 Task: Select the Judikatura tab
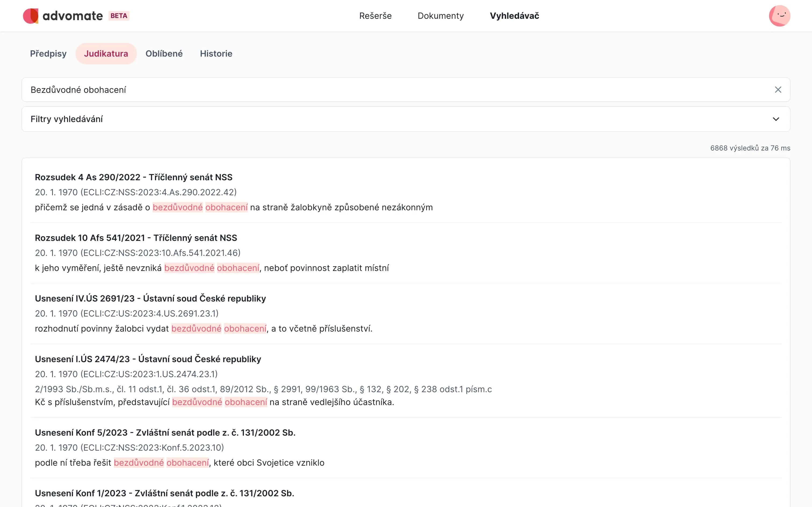pyautogui.click(x=106, y=54)
